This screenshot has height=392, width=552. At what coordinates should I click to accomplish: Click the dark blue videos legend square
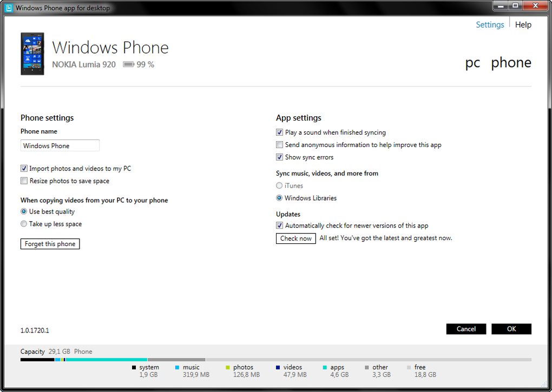pyautogui.click(x=278, y=367)
